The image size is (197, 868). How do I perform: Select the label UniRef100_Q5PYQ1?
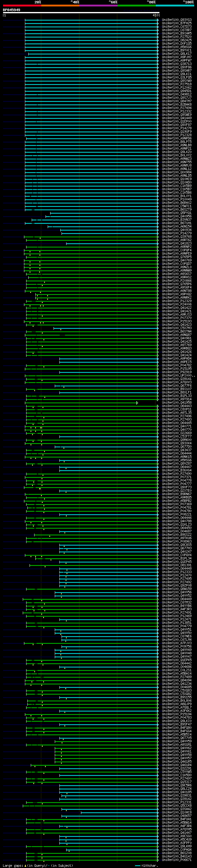click(x=177, y=213)
